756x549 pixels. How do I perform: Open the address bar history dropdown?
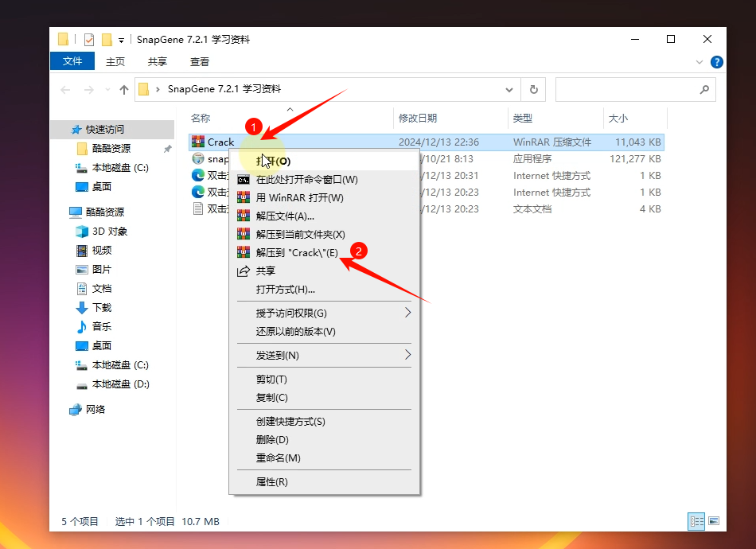(x=509, y=89)
